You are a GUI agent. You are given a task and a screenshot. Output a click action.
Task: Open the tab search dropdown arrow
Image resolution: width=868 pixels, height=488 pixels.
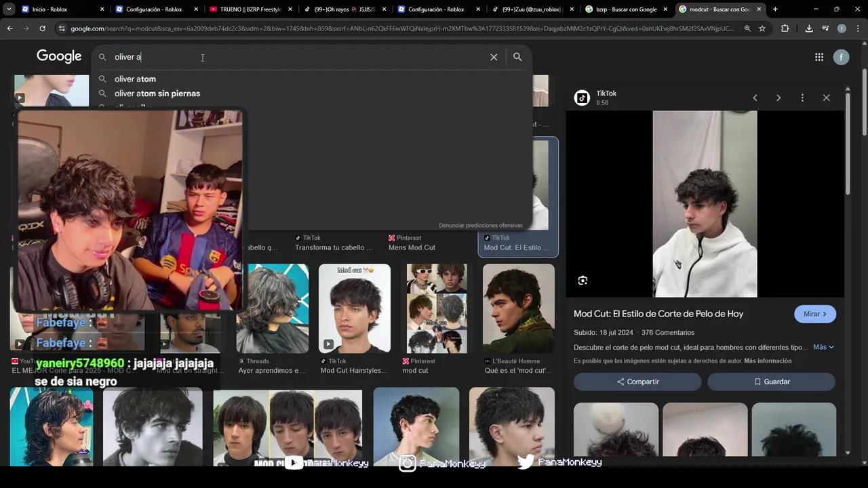[9, 9]
